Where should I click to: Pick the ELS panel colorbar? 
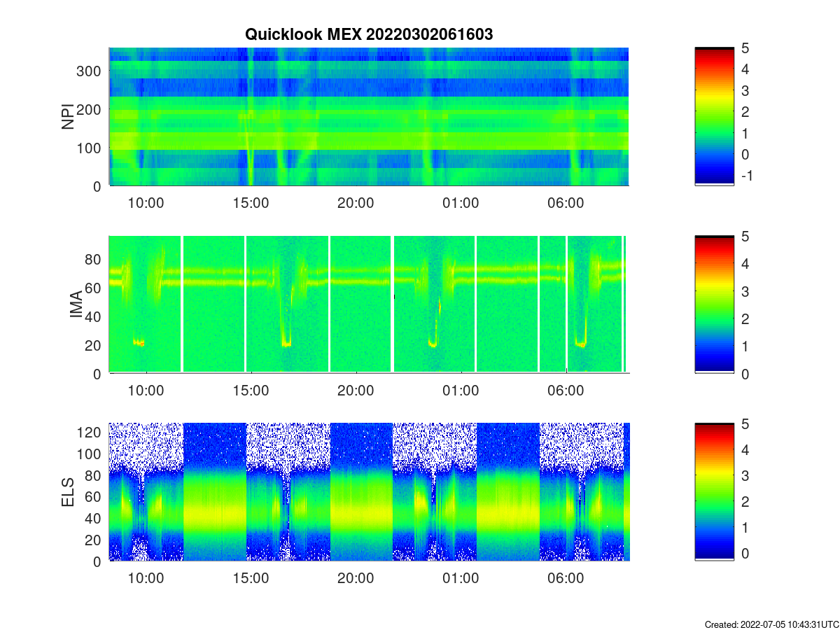click(x=714, y=491)
